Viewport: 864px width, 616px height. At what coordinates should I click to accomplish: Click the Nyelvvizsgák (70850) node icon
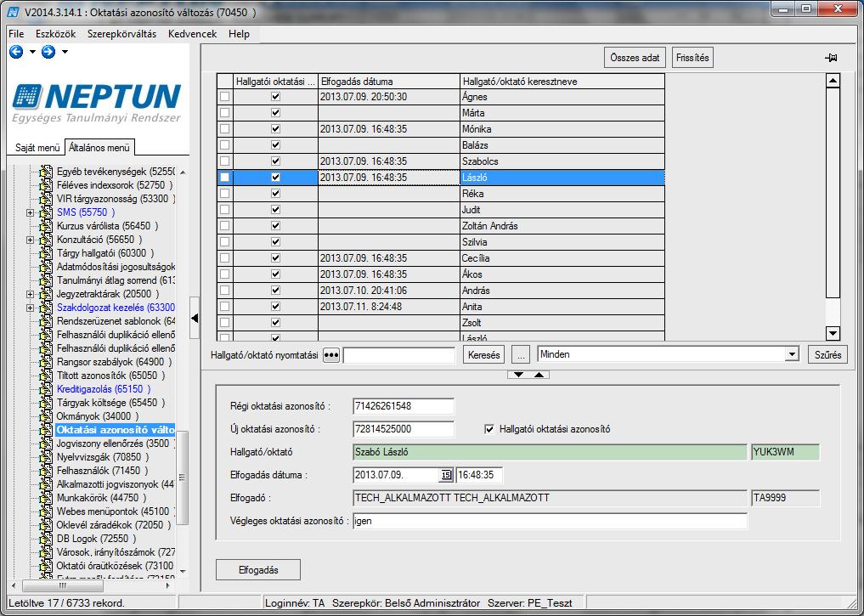(x=46, y=457)
